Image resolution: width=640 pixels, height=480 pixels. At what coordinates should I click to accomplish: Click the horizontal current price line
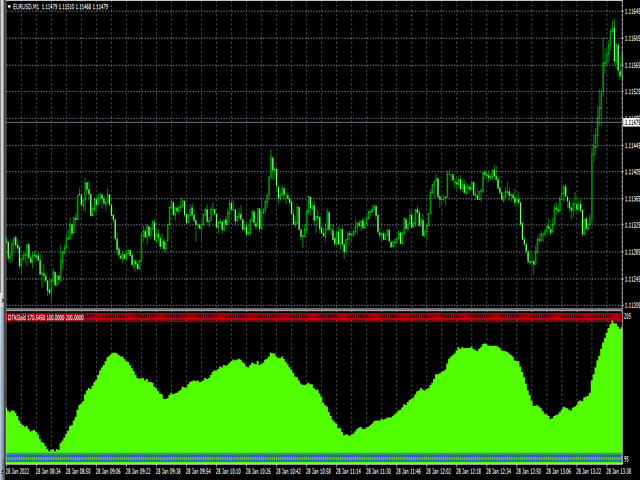pos(300,121)
